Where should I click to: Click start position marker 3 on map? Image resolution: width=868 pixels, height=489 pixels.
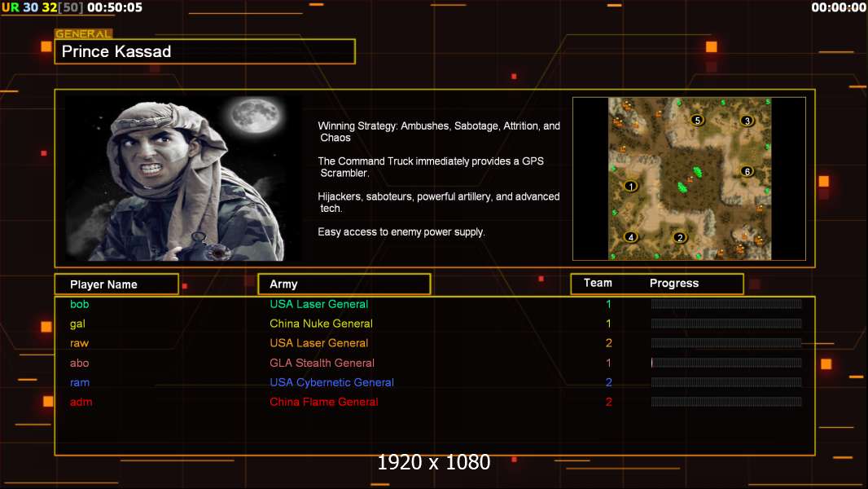pos(747,120)
